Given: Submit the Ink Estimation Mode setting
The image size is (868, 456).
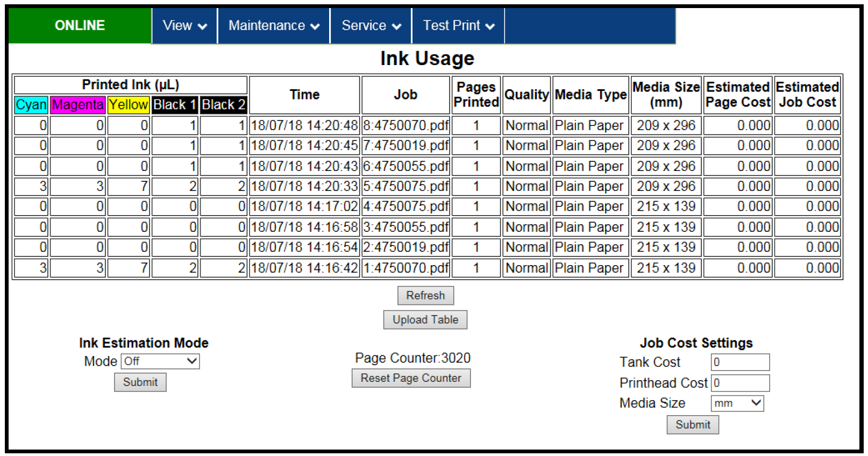Looking at the screenshot, I should click(140, 382).
